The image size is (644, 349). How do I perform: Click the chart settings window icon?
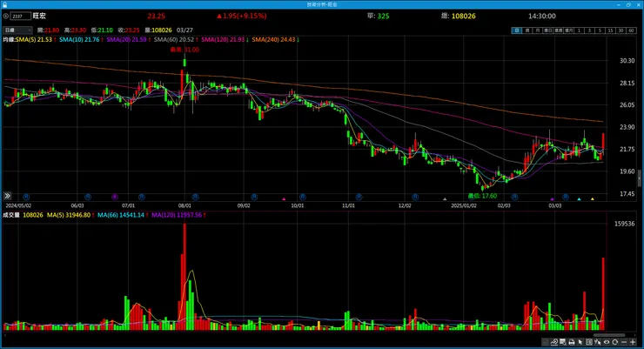point(563,342)
